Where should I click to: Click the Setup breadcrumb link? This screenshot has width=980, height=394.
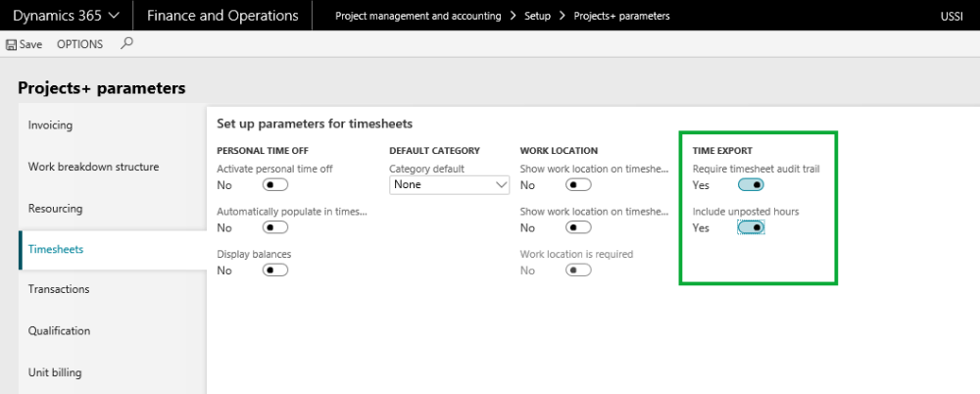tap(539, 16)
